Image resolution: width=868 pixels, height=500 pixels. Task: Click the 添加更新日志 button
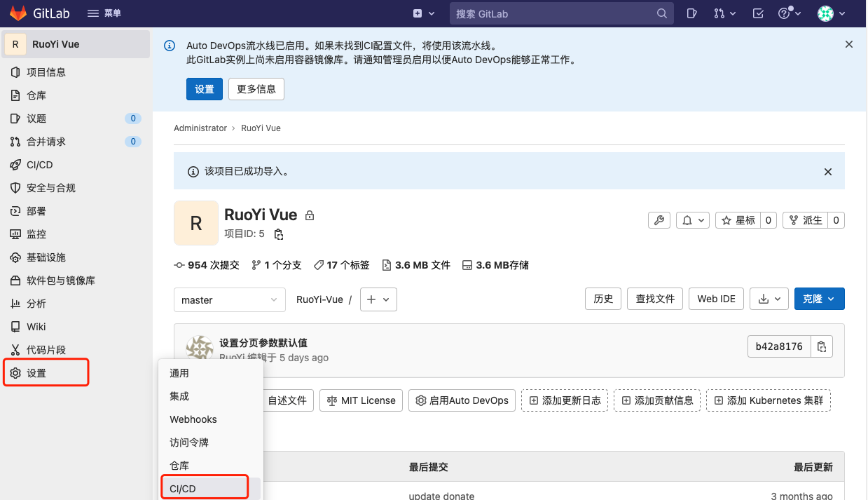[565, 400]
